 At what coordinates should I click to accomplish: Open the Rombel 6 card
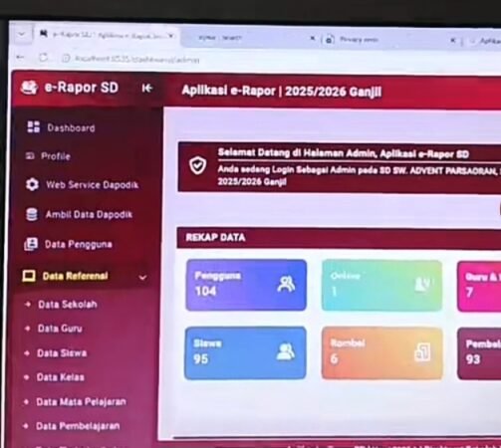click(x=381, y=353)
